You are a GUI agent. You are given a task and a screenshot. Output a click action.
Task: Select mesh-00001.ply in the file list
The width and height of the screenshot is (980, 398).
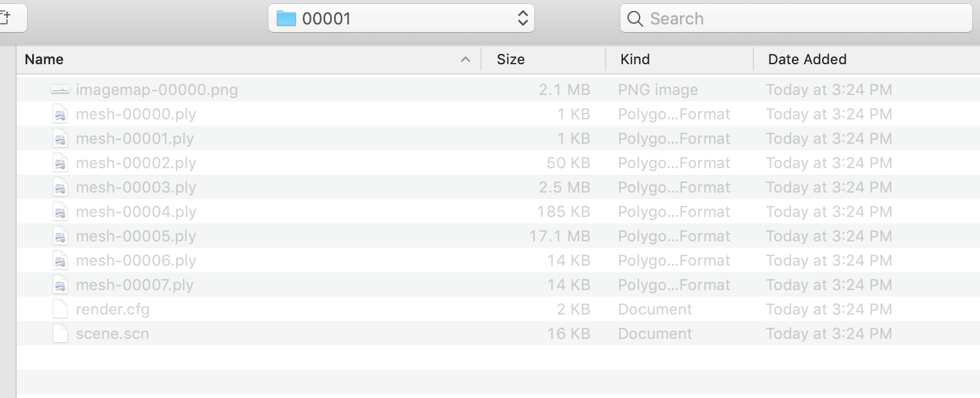pos(135,139)
